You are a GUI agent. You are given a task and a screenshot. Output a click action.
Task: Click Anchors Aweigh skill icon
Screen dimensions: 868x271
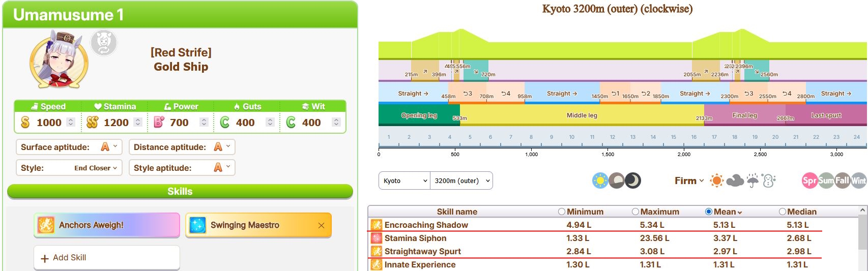46,225
